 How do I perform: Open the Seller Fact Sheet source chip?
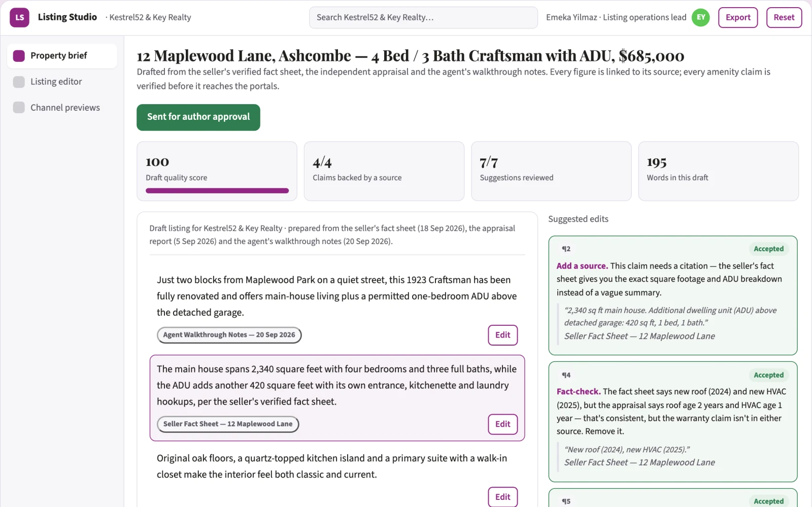228,424
